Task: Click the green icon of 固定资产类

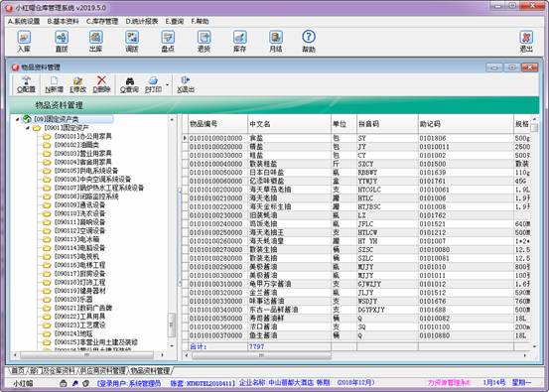Action: (27, 119)
